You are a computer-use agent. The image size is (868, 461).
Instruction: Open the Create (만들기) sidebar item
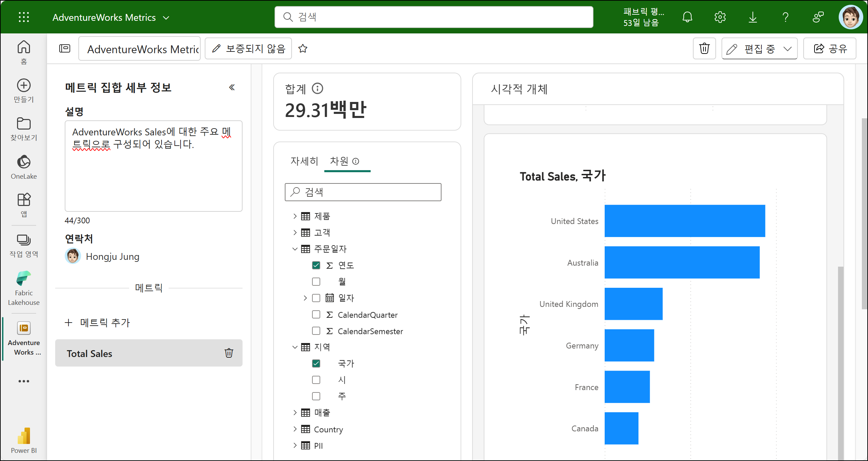(x=24, y=91)
